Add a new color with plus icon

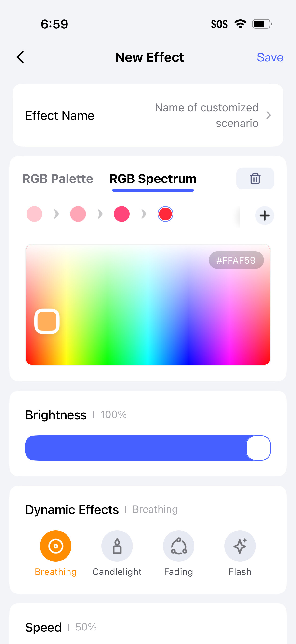coord(264,215)
